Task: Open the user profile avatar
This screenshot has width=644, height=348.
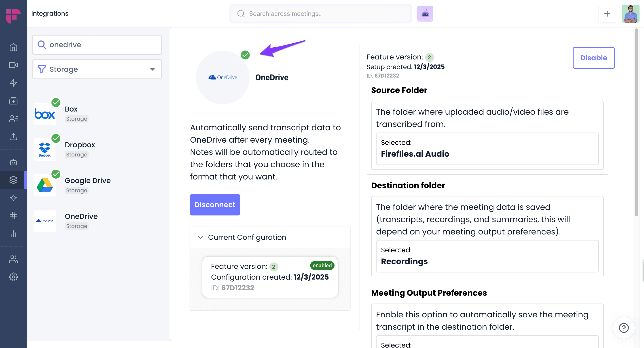Action: click(630, 13)
